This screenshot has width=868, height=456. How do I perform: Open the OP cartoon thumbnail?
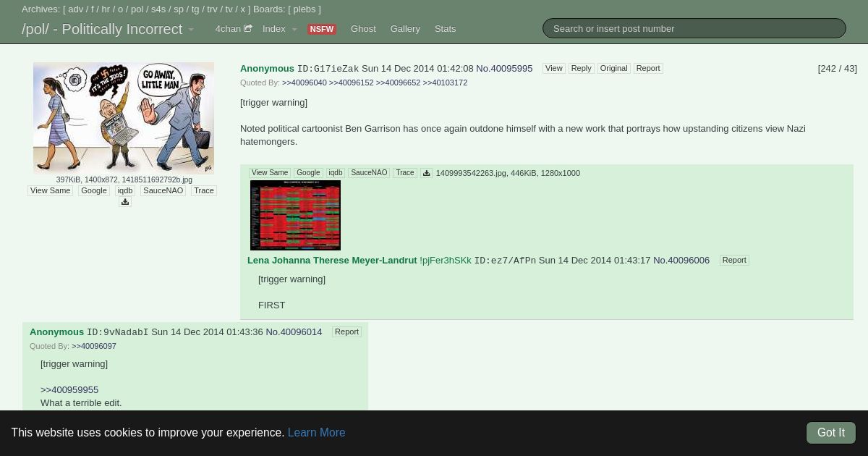pyautogui.click(x=124, y=118)
